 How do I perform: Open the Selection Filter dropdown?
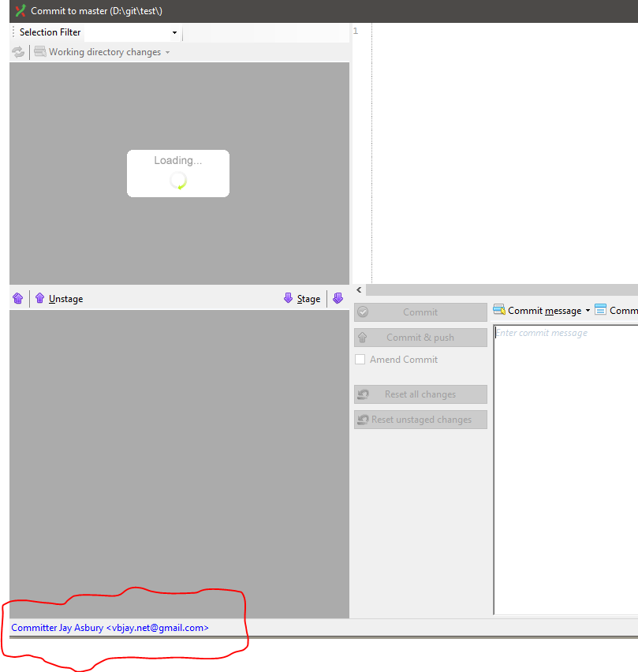coord(173,32)
